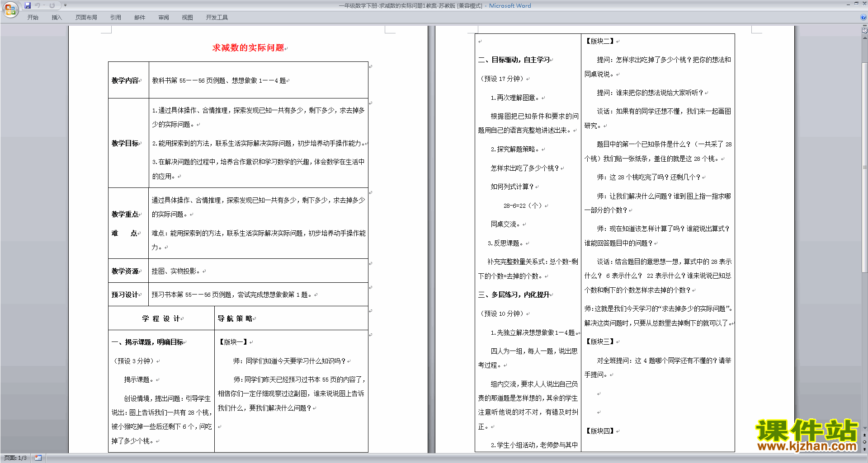
Task: Open the 插入 ribbon tab
Action: click(x=57, y=18)
